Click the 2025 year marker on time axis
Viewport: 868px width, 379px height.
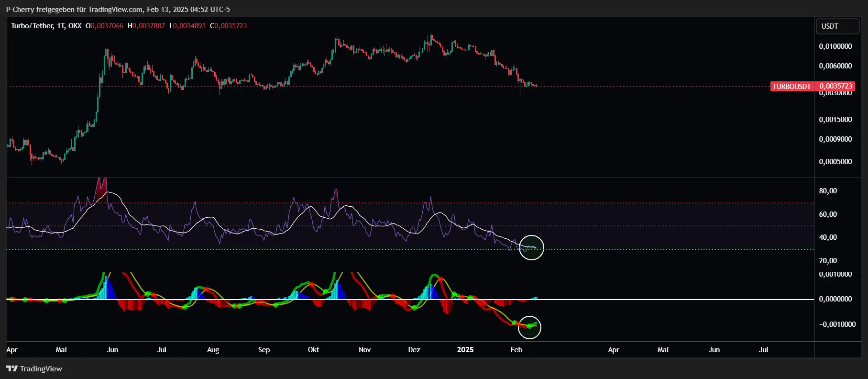[x=465, y=350]
